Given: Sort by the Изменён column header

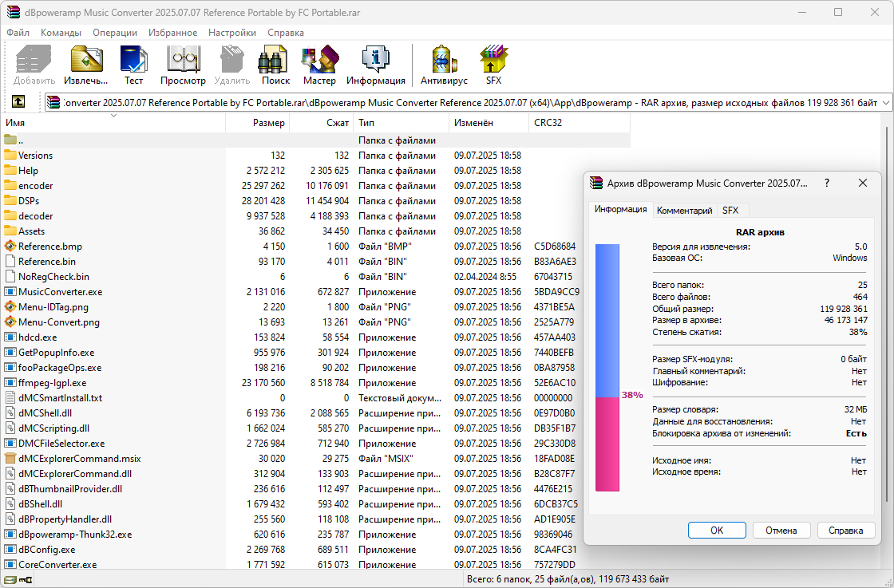Looking at the screenshot, I should pyautogui.click(x=489, y=123).
